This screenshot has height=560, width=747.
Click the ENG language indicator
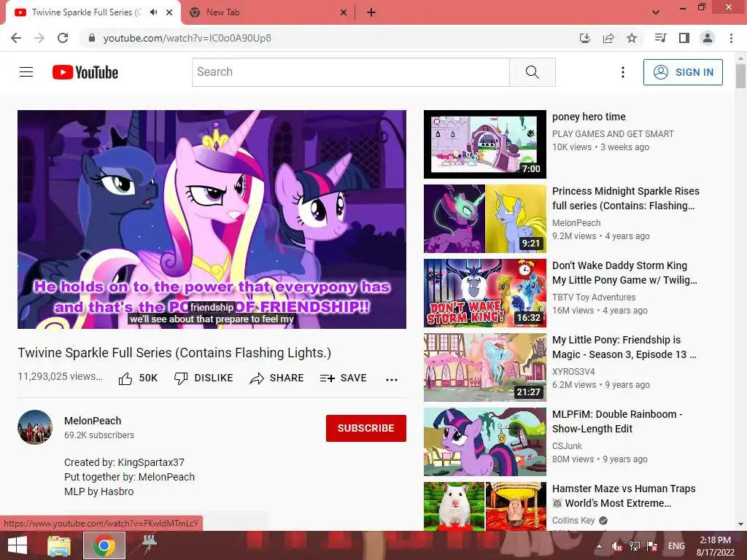click(676, 545)
